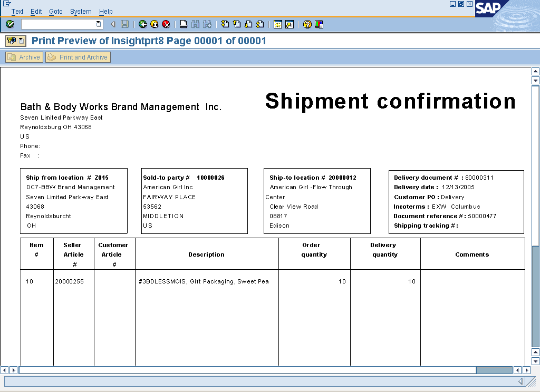This screenshot has height=392, width=540.
Task: Click the value 10 under Delivery quantity
Action: pyautogui.click(x=412, y=281)
